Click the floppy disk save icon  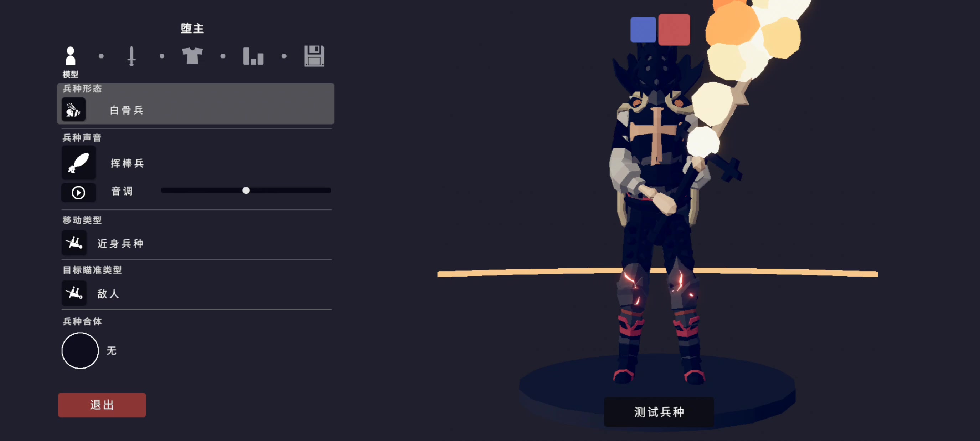point(314,56)
